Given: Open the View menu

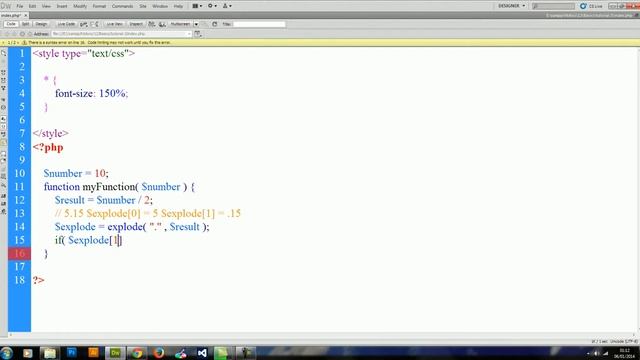Looking at the screenshot, I should click(x=46, y=6).
